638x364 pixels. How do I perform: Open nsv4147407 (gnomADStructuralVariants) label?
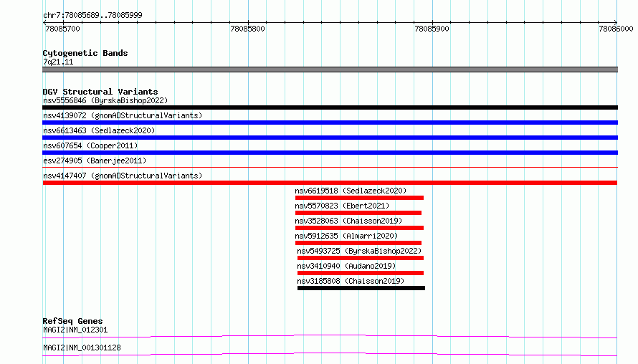(123, 176)
